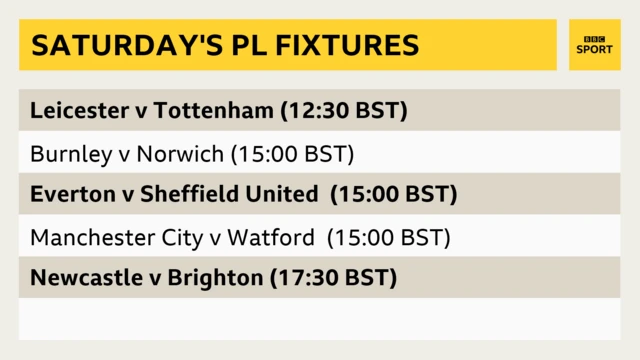The height and width of the screenshot is (360, 640).
Task: Click the BBC Sport logo
Action: coord(594,45)
